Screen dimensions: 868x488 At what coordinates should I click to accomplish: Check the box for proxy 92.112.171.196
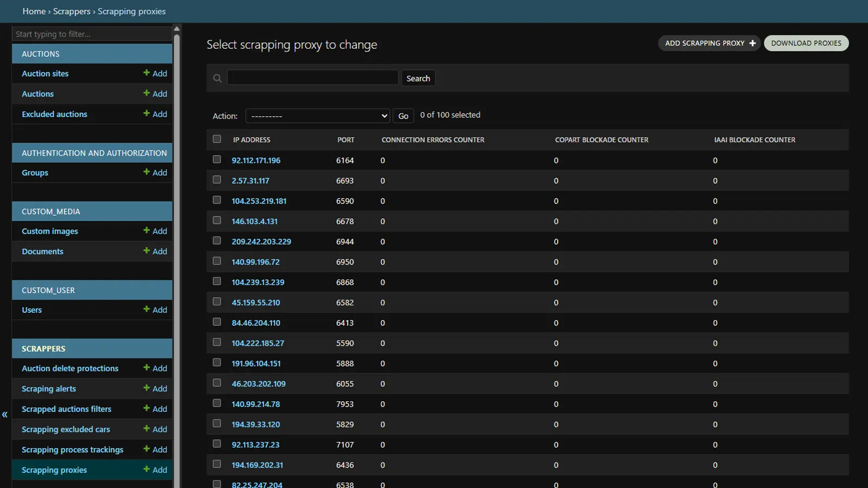point(217,159)
